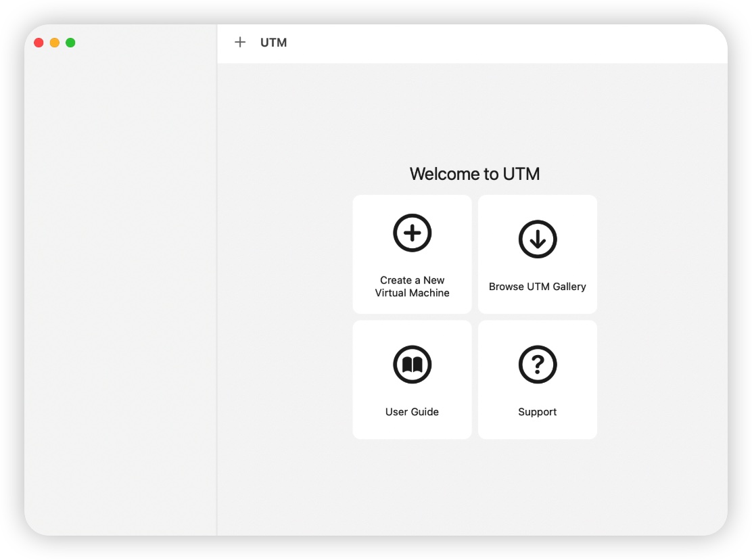Click the circled plus icon for new VM
Viewport: 752px width, 560px height.
pos(412,233)
